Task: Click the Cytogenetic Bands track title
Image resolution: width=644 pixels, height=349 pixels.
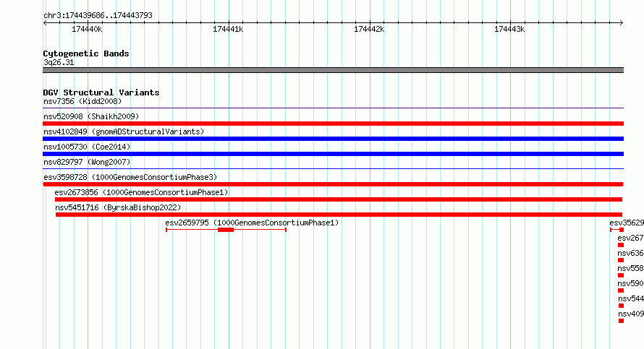Action: click(x=86, y=53)
